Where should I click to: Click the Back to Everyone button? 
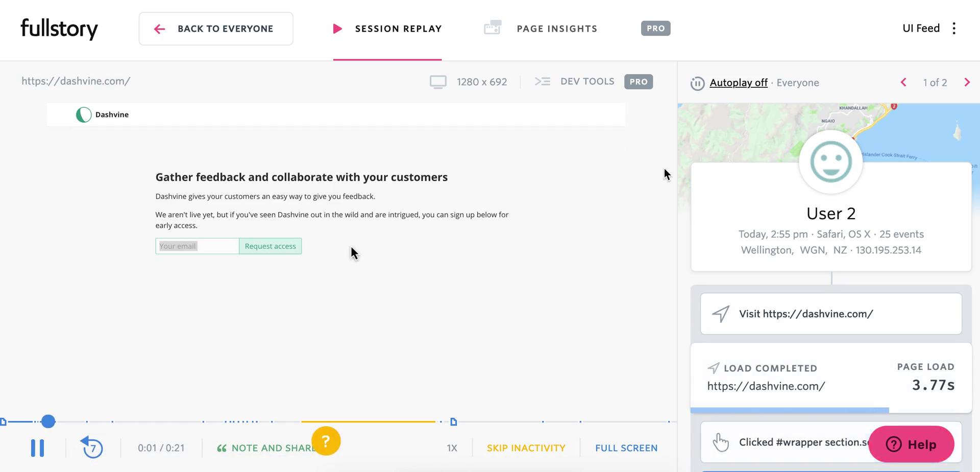pos(216,29)
